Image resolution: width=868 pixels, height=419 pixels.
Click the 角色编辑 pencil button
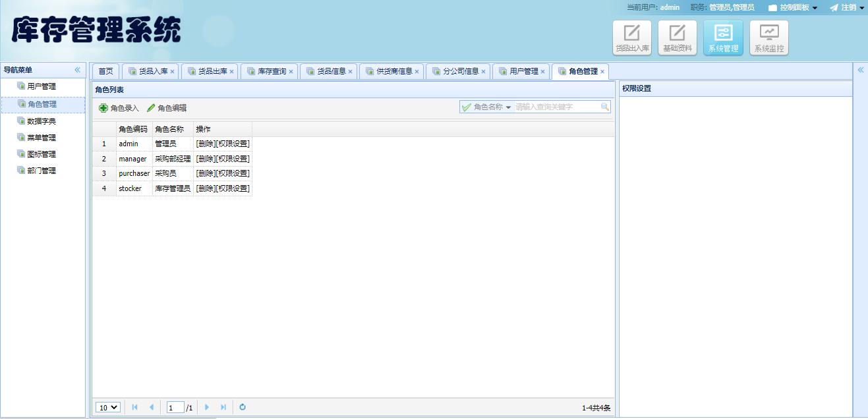[x=167, y=108]
